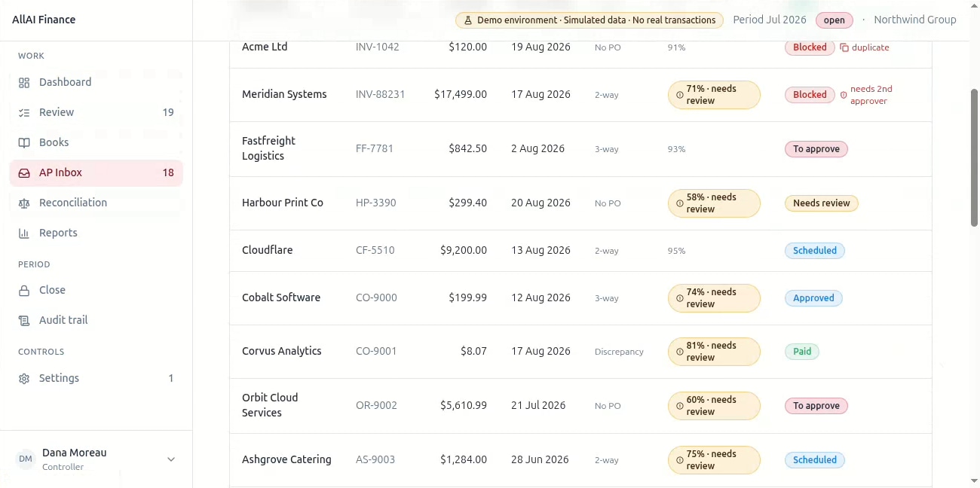Click the demo environment flask icon
The image size is (980, 488).
pos(468,20)
